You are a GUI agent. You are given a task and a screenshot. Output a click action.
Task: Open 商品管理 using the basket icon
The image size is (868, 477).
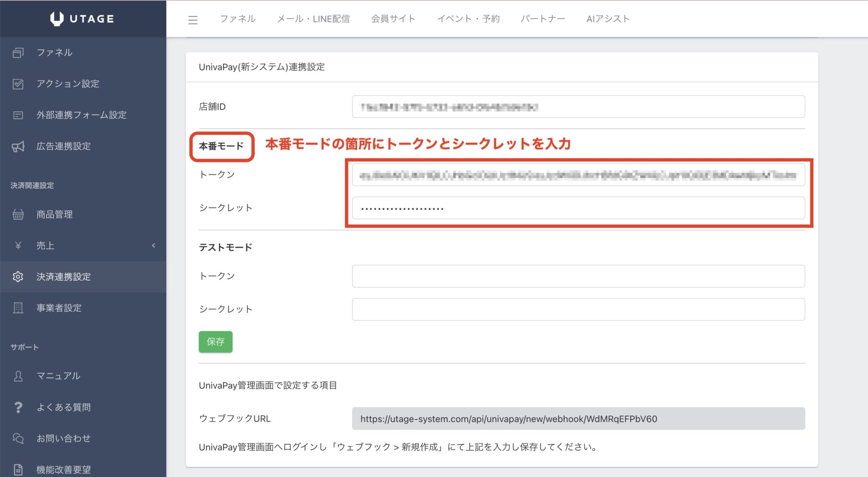coord(17,214)
